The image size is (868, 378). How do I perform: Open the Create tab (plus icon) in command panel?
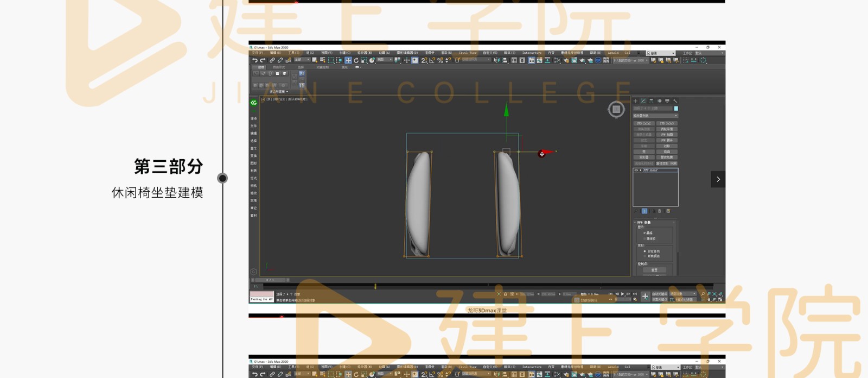635,101
